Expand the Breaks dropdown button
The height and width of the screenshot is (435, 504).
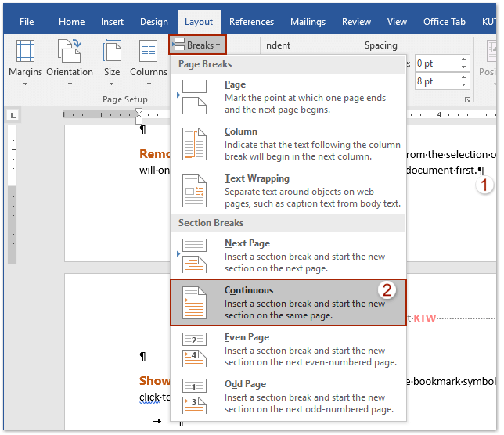[x=197, y=45]
